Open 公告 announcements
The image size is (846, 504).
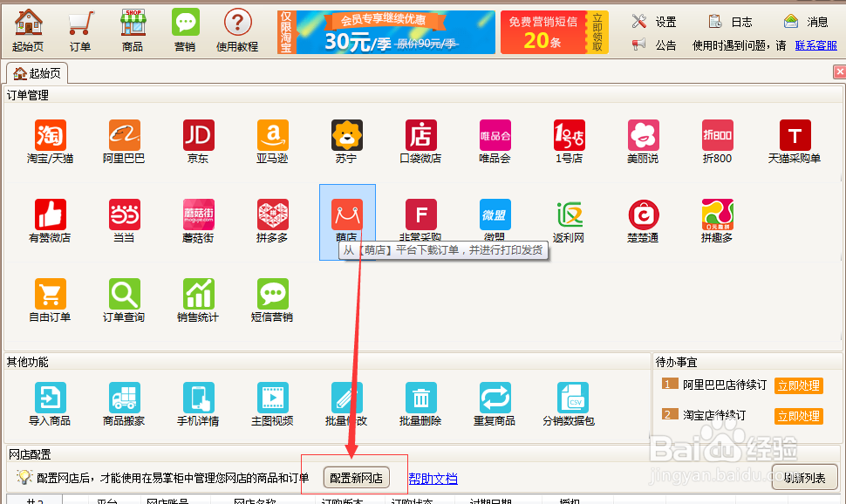pos(654,45)
